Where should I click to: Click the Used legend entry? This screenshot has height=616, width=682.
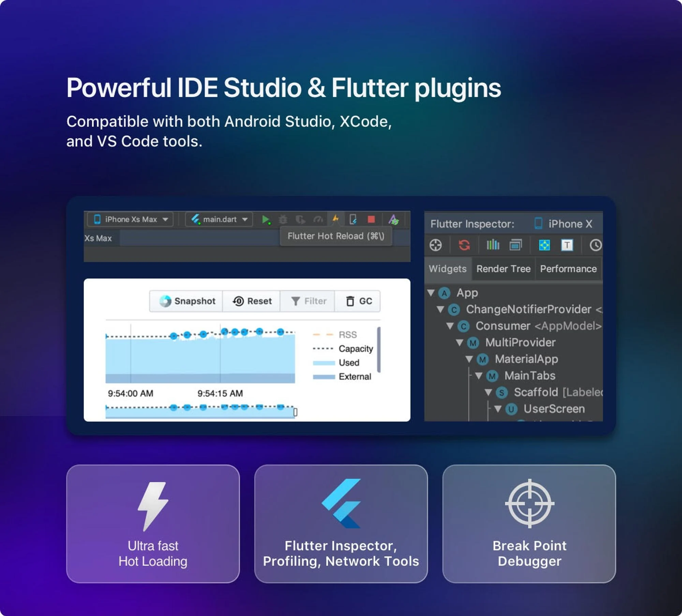pyautogui.click(x=336, y=363)
